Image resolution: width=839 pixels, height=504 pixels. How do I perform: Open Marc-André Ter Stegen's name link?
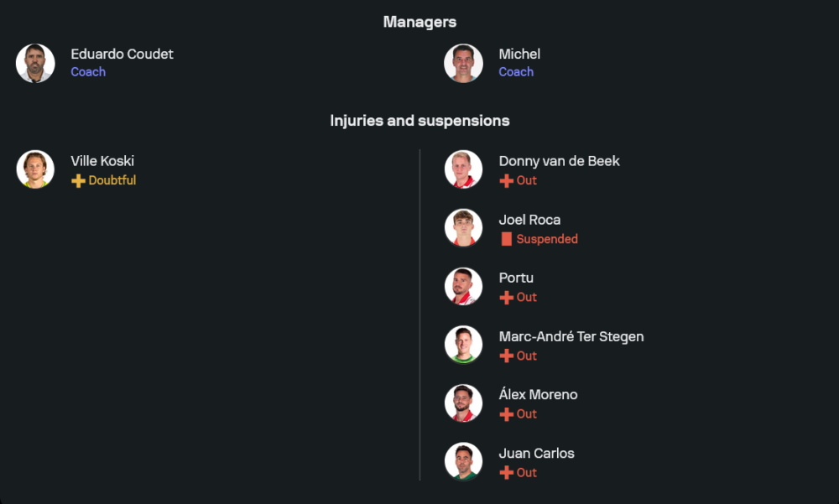coord(571,336)
